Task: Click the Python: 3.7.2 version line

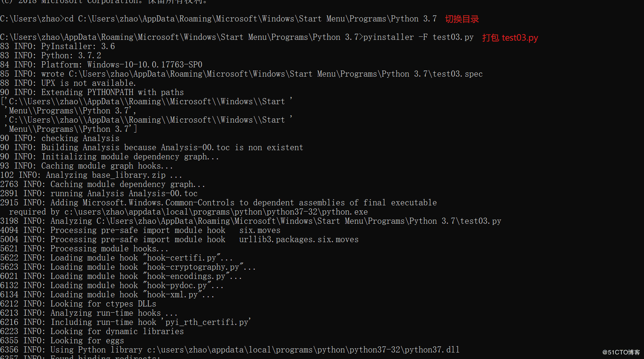Action: click(71, 56)
